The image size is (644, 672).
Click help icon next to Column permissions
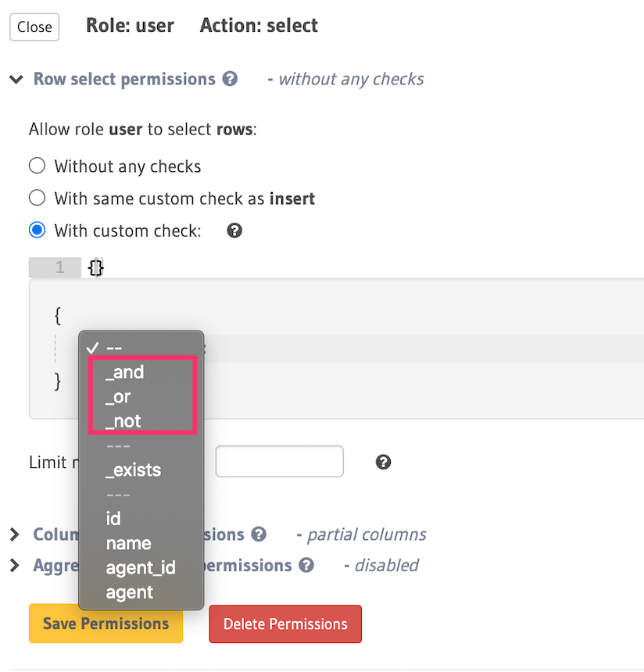point(259,534)
